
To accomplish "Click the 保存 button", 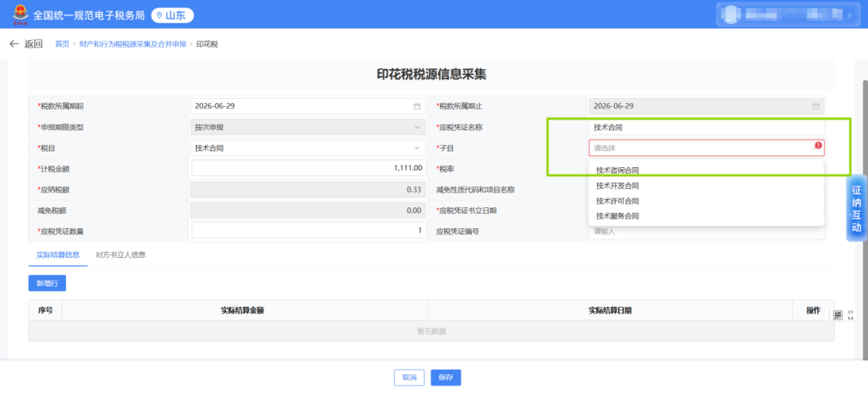I will (445, 378).
